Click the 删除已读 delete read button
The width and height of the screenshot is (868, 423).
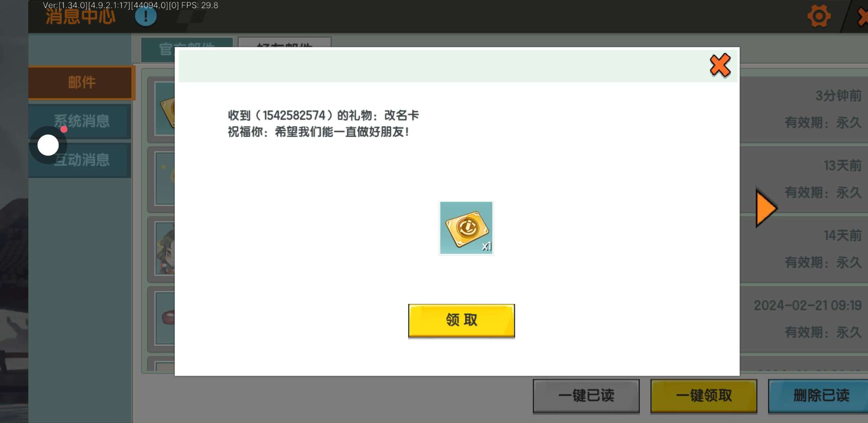[821, 396]
